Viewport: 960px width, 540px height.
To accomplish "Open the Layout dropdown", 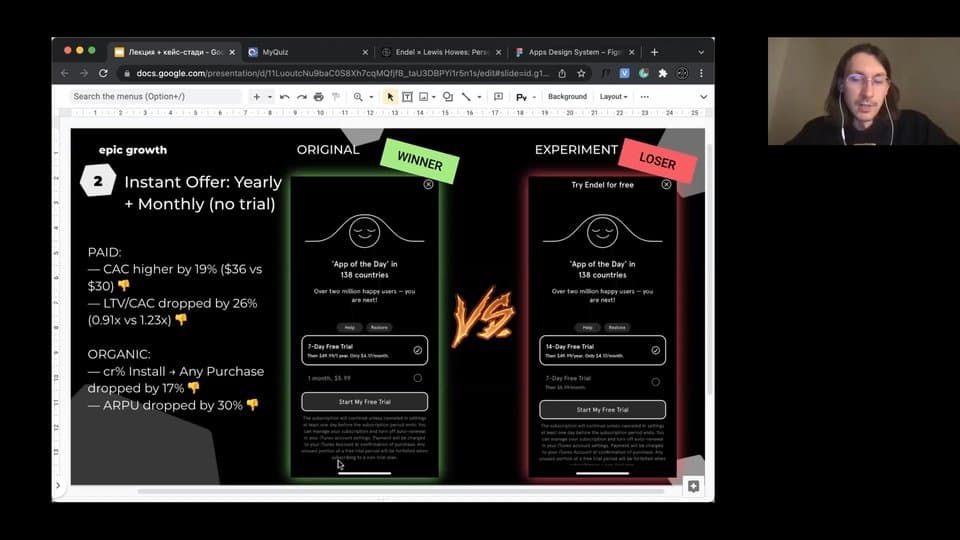I will [613, 97].
